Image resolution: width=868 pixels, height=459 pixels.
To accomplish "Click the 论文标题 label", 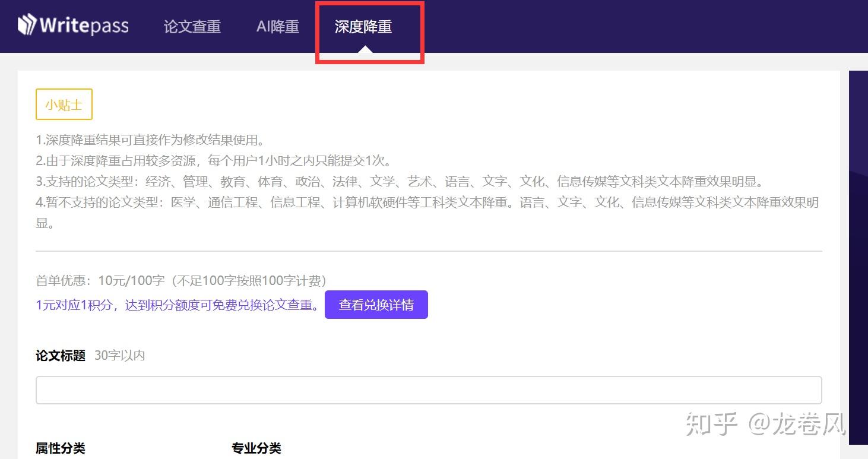I will (x=61, y=356).
